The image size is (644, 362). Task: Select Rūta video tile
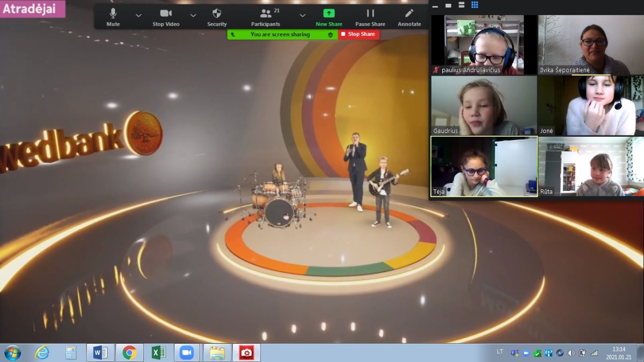click(591, 166)
